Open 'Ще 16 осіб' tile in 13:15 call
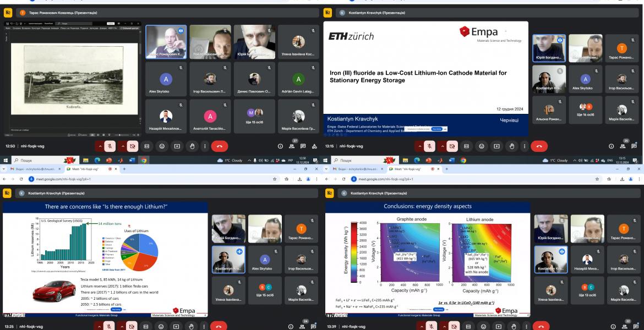 click(x=585, y=109)
